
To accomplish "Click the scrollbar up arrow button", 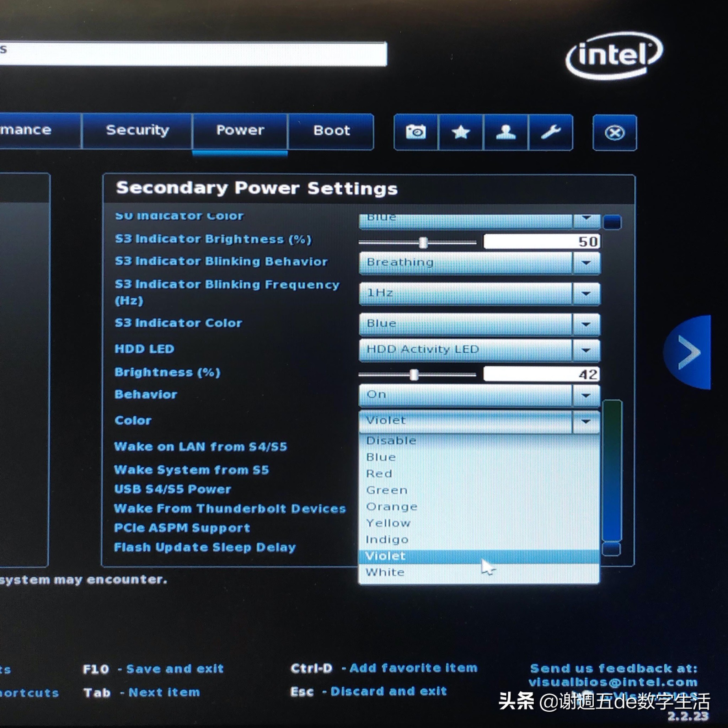I will point(612,221).
